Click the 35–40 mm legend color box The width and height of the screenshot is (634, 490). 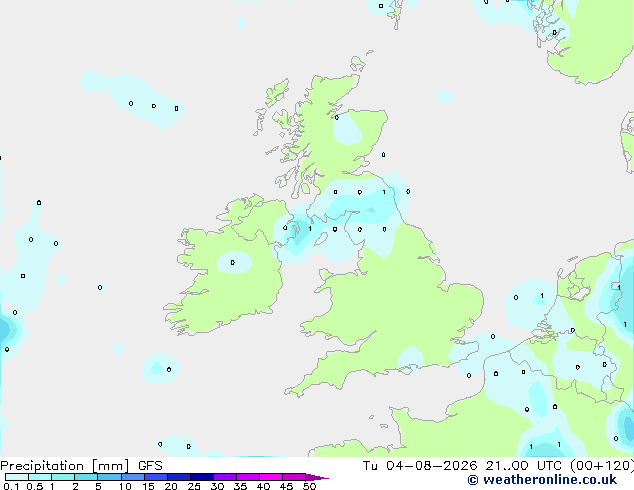(x=247, y=477)
